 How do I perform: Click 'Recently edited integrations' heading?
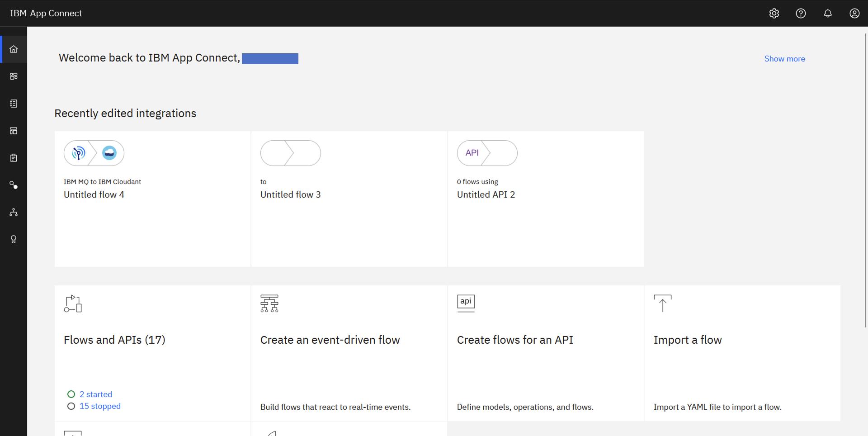pos(125,114)
